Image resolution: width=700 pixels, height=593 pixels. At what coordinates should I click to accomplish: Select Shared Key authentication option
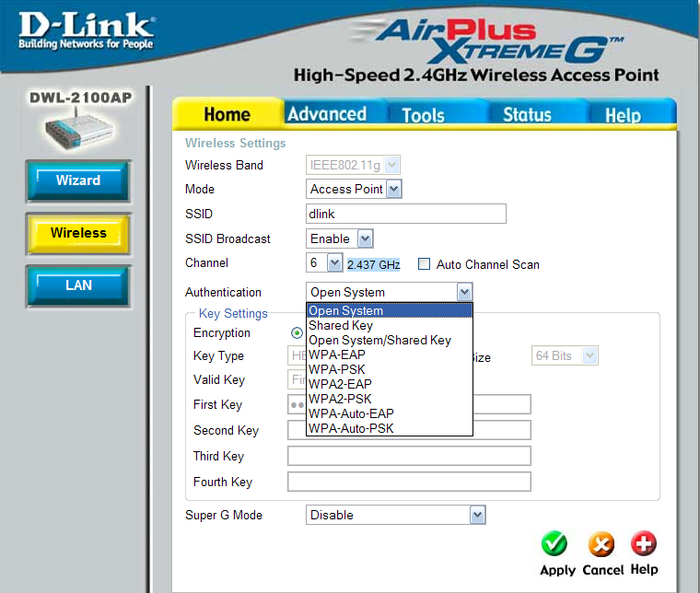(x=390, y=325)
